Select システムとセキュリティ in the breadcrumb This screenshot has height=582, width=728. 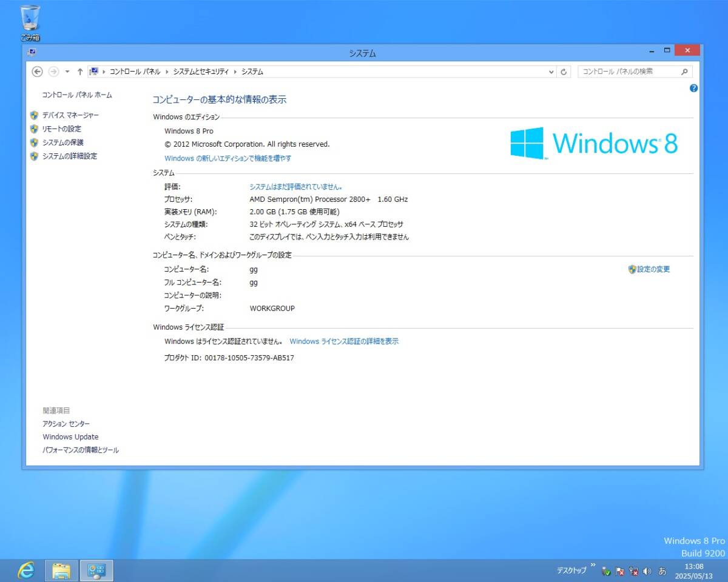(201, 72)
